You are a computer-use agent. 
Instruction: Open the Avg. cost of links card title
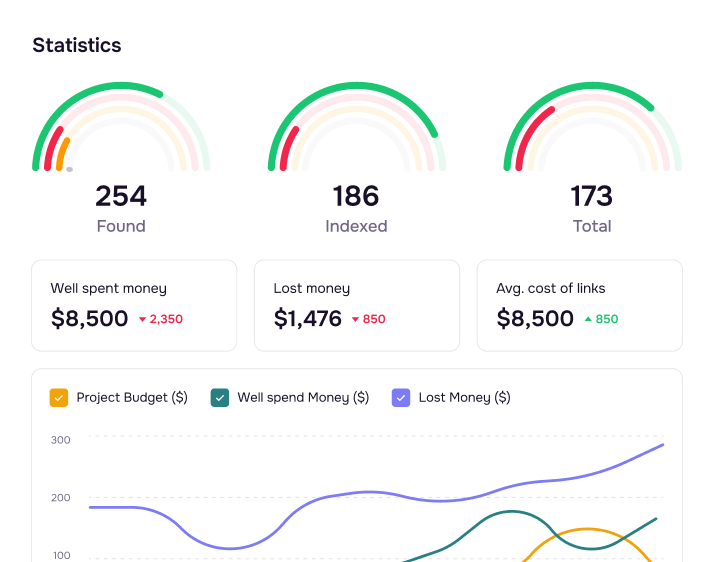pyautogui.click(x=550, y=288)
